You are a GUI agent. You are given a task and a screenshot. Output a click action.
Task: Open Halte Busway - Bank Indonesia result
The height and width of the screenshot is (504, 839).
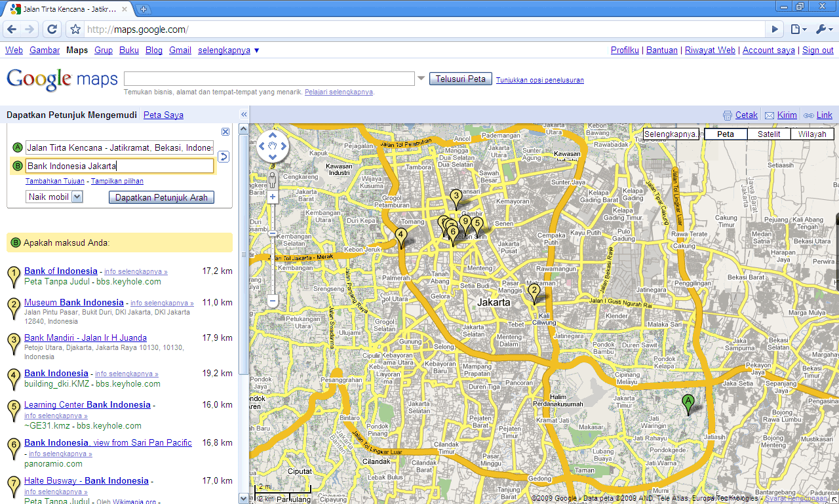(x=87, y=481)
